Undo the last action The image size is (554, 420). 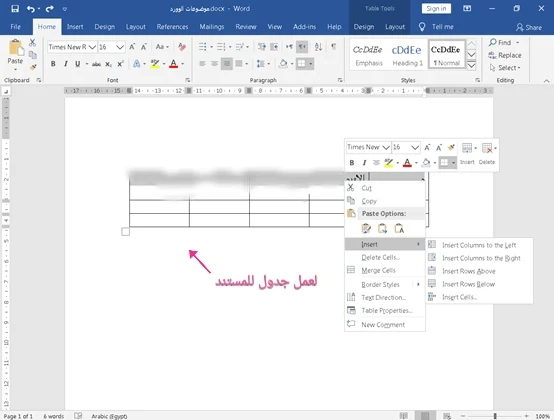(31, 8)
